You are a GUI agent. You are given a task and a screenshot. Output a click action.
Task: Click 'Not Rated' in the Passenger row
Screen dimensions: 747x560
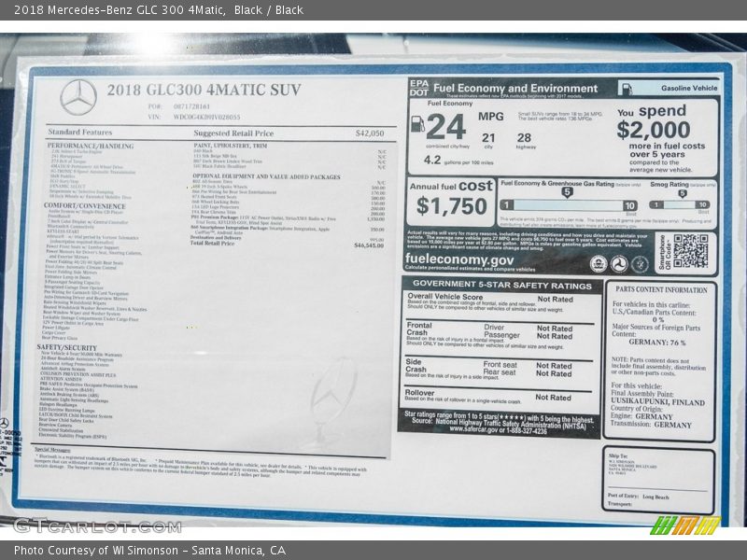[555, 336]
